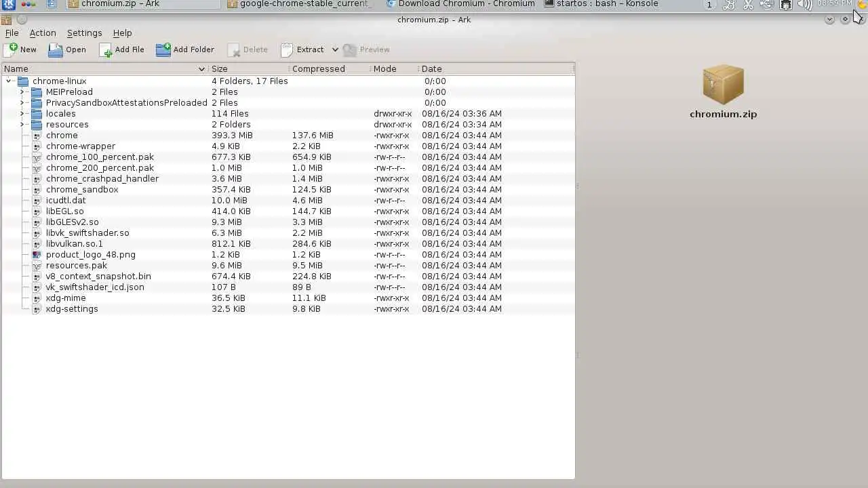Screen dimensions: 868x488
Task: Open the Settings menu
Action: click(84, 33)
